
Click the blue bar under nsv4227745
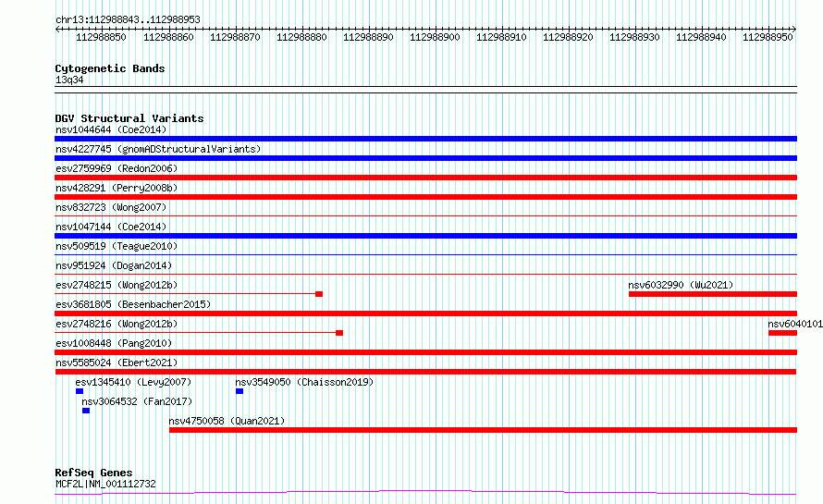click(425, 158)
